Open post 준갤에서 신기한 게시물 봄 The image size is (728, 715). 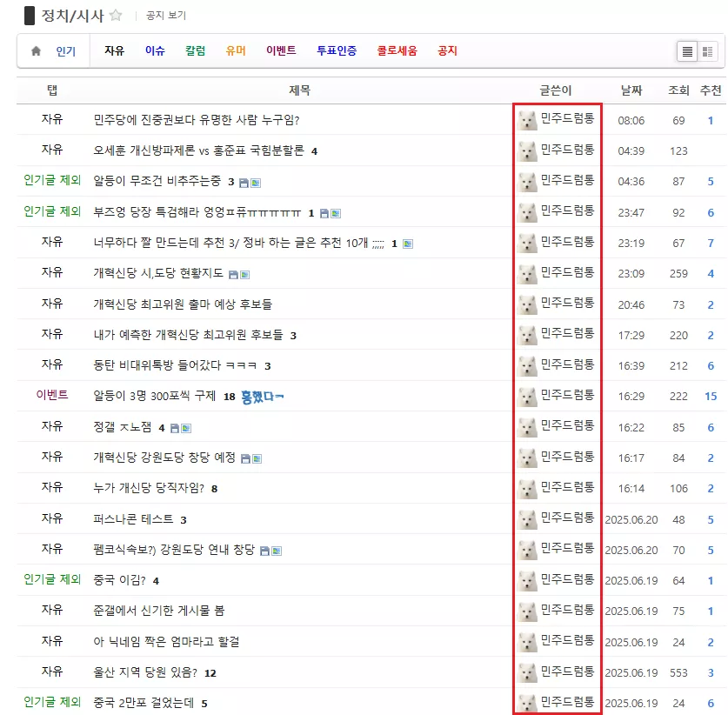point(159,611)
